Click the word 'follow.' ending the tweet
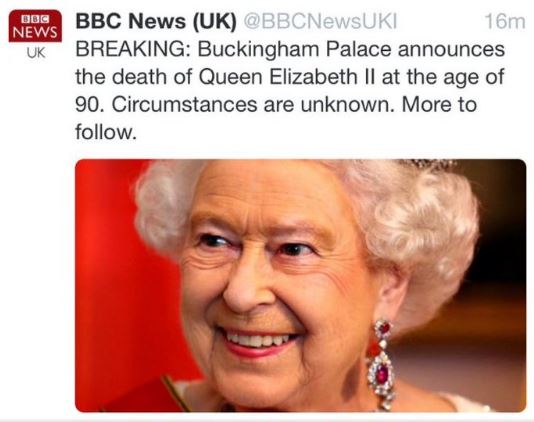The width and height of the screenshot is (534, 422). pos(106,131)
